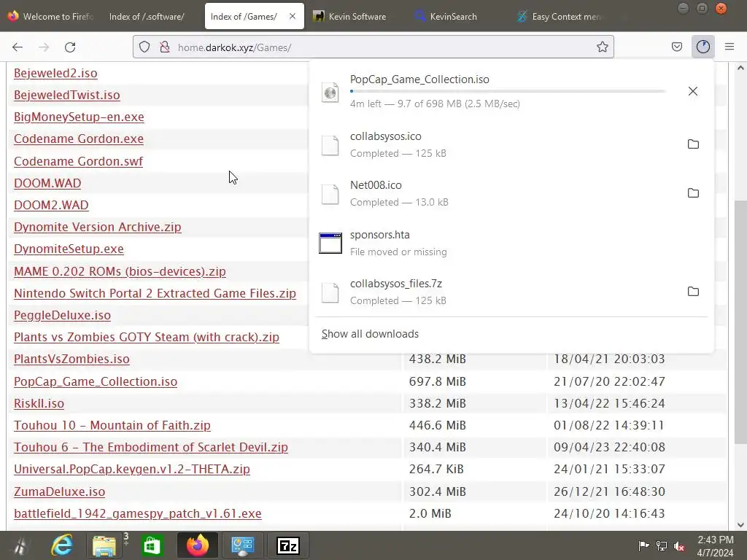Viewport: 747px width, 560px height.
Task: Select the PopCap_Game_Collection.iso disc file icon
Action: click(330, 93)
